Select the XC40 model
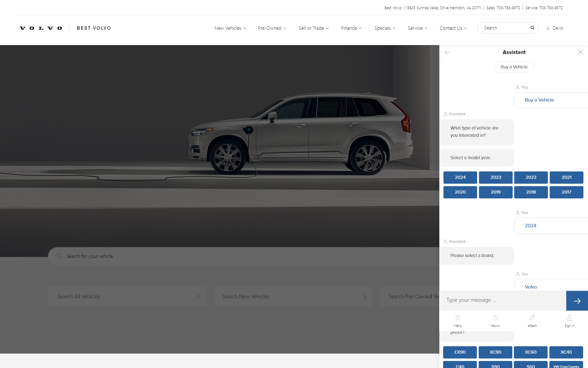 (566, 352)
